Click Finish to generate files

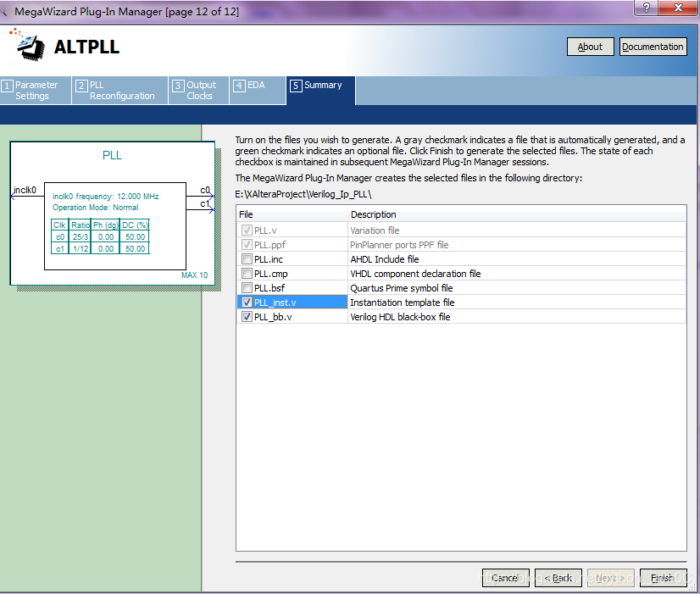pos(663,578)
